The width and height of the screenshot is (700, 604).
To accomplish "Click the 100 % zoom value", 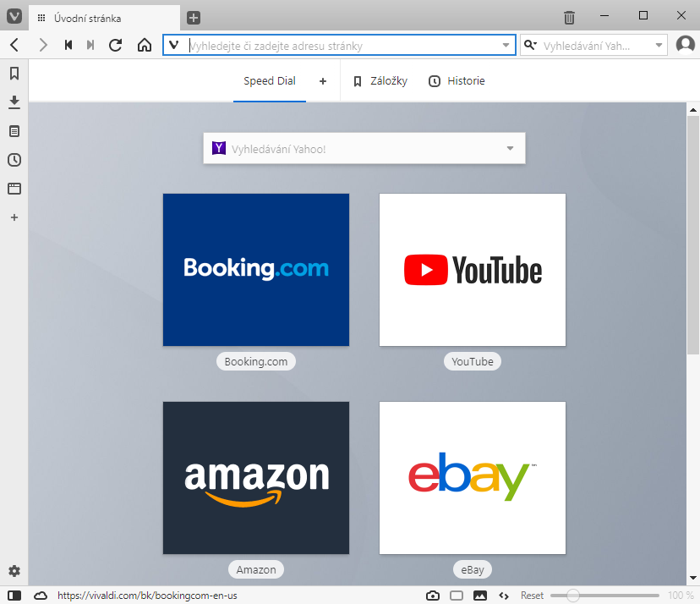I will tap(681, 596).
